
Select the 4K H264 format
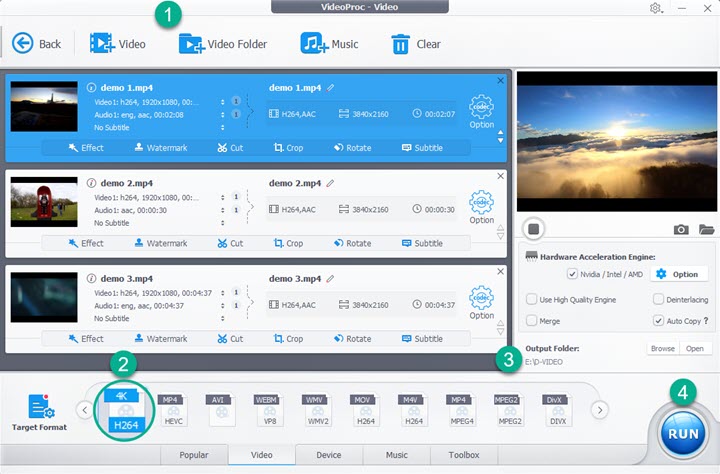(124, 411)
